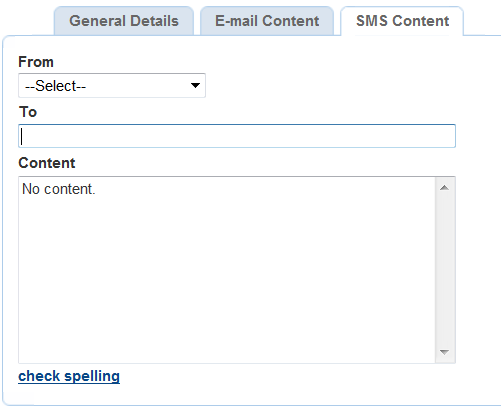This screenshot has width=501, height=414.
Task: Click the Content scrollbar up arrow
Action: [x=444, y=188]
